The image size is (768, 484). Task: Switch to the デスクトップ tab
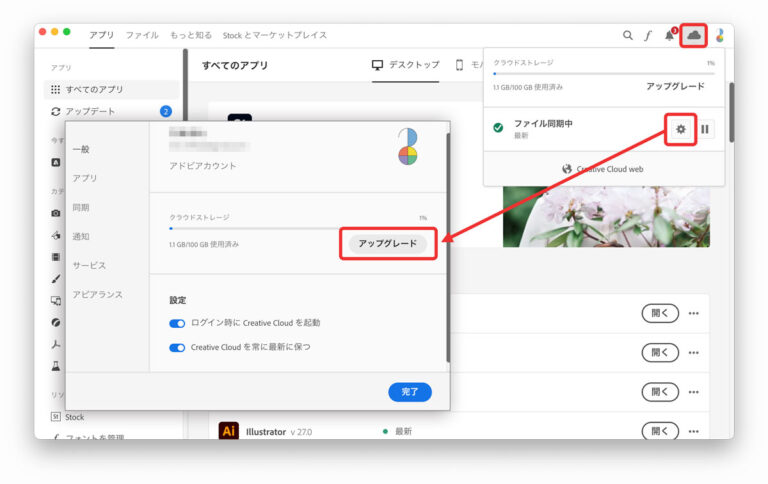pyautogui.click(x=405, y=65)
